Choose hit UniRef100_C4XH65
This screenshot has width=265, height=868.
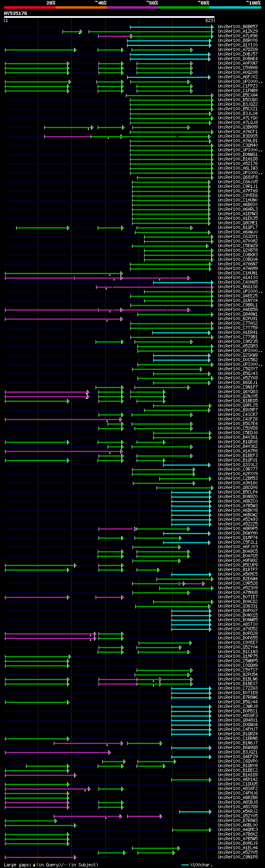point(238,282)
